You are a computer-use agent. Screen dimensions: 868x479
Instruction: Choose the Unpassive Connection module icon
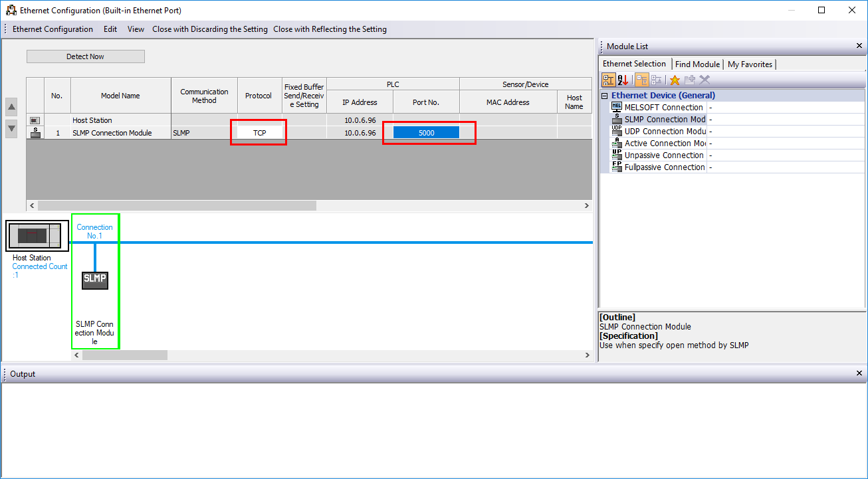(x=616, y=155)
